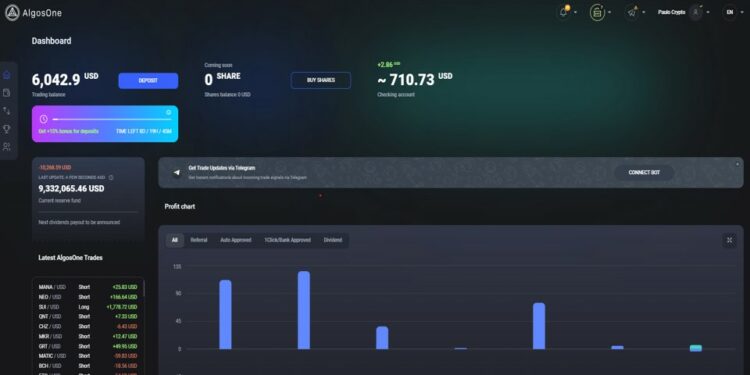
Task: Click the teal bar in profit chart
Action: pos(696,348)
